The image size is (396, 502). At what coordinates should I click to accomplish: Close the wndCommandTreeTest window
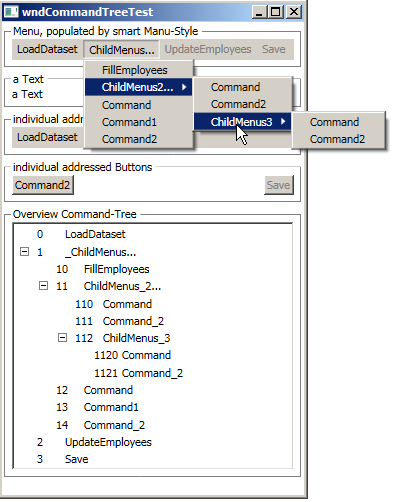point(294,12)
